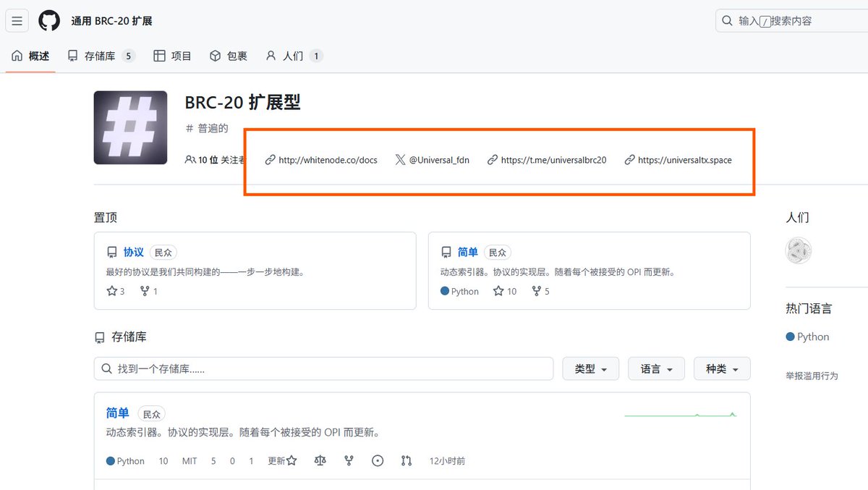This screenshot has width=868, height=490.
Task: Click the issues circle icon in 简单 row
Action: (378, 460)
